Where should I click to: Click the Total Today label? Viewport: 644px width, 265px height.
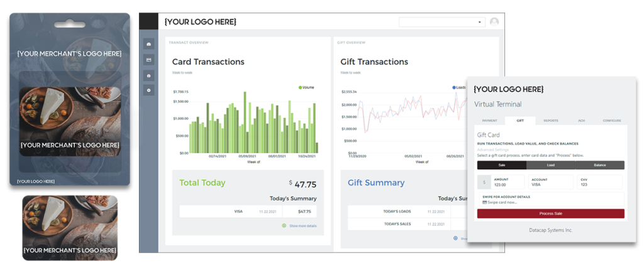(202, 183)
